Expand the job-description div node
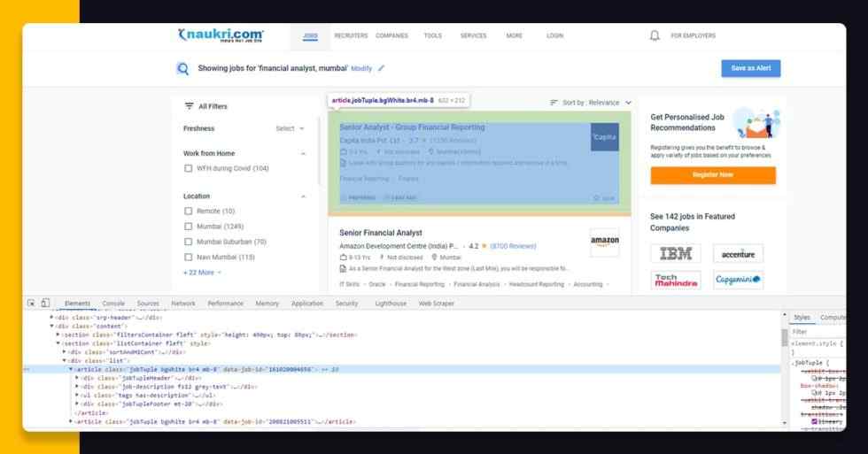 [76, 387]
